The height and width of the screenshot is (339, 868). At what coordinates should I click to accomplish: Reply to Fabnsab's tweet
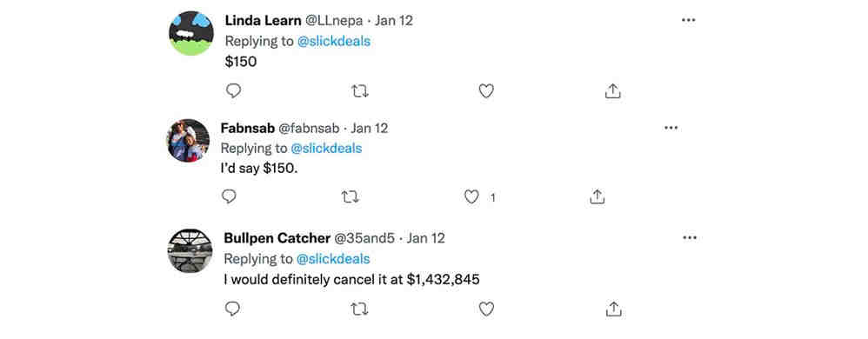(229, 196)
